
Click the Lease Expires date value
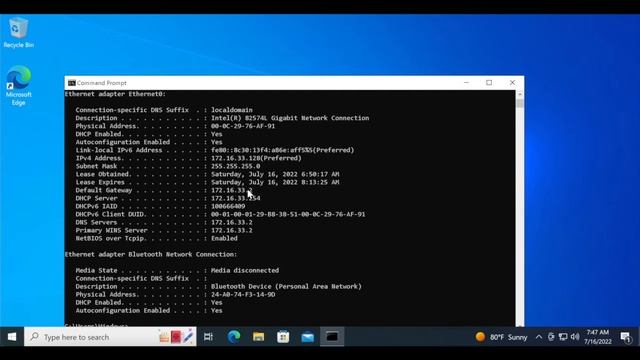coord(275,182)
